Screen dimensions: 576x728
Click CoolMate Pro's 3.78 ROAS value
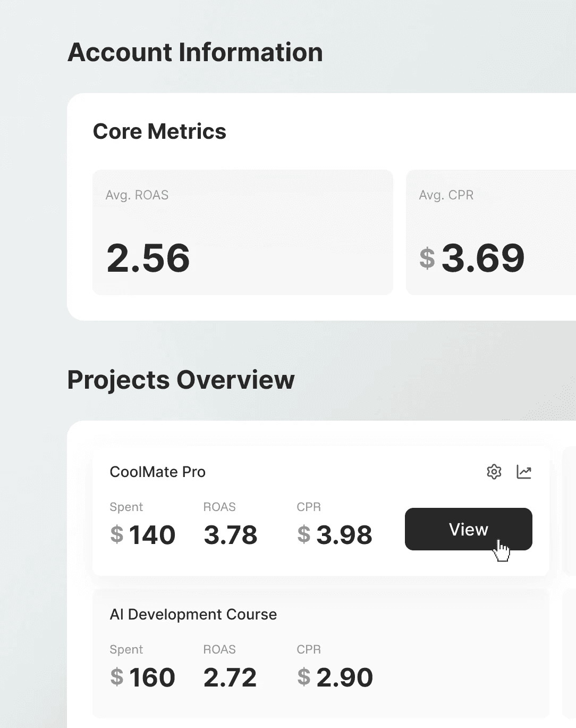[231, 534]
